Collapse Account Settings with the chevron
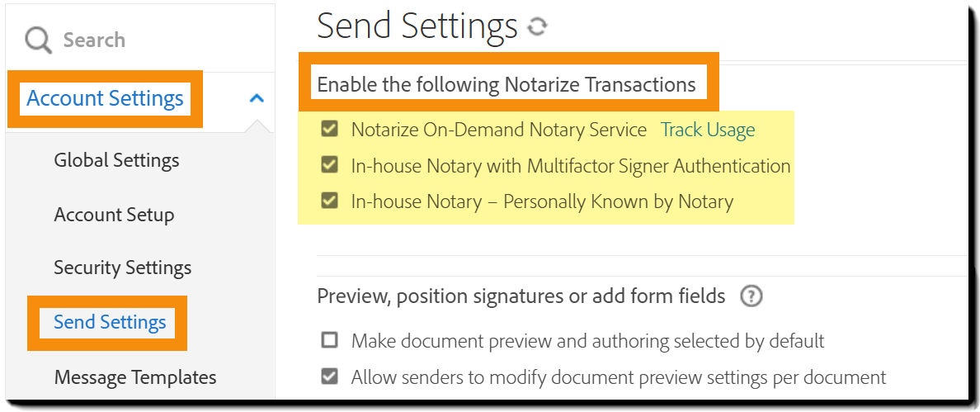Screen dimensions: 980x412 (257, 98)
